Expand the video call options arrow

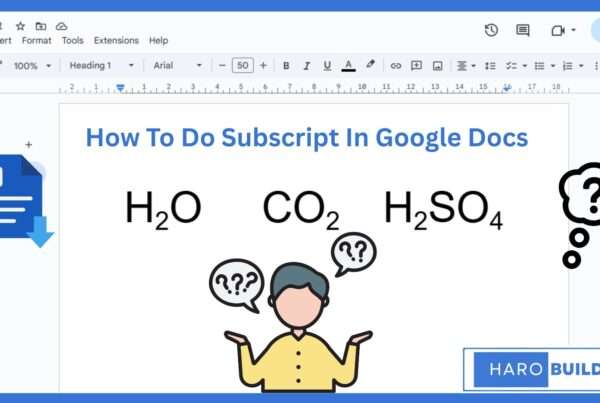573,30
